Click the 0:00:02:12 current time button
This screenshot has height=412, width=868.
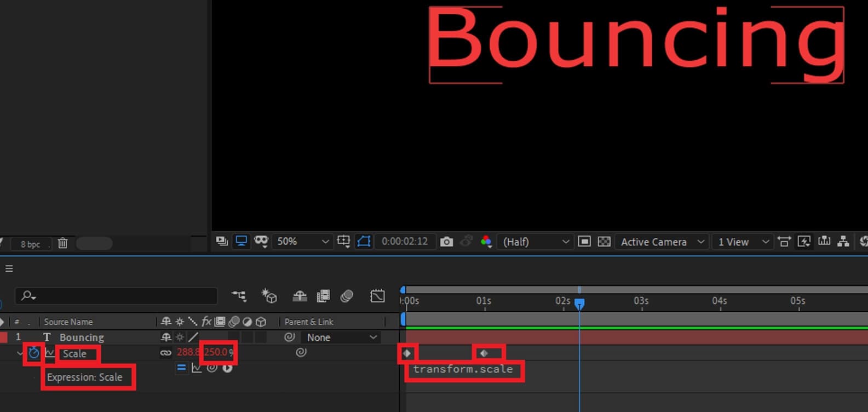pos(405,242)
